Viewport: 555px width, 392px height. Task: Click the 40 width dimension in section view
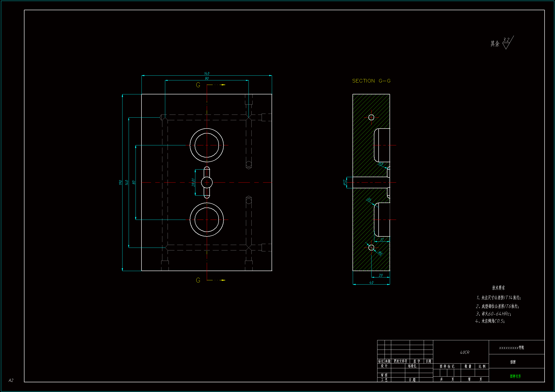click(371, 282)
